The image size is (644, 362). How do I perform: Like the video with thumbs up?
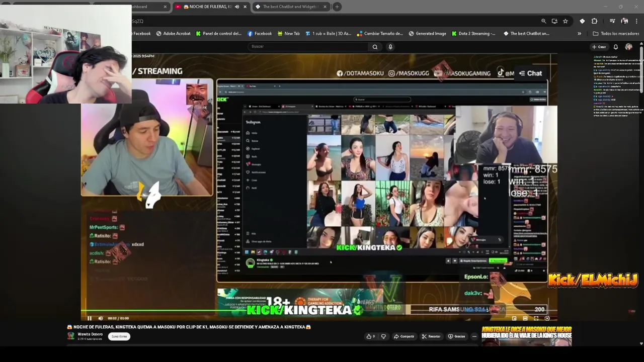coord(370,336)
